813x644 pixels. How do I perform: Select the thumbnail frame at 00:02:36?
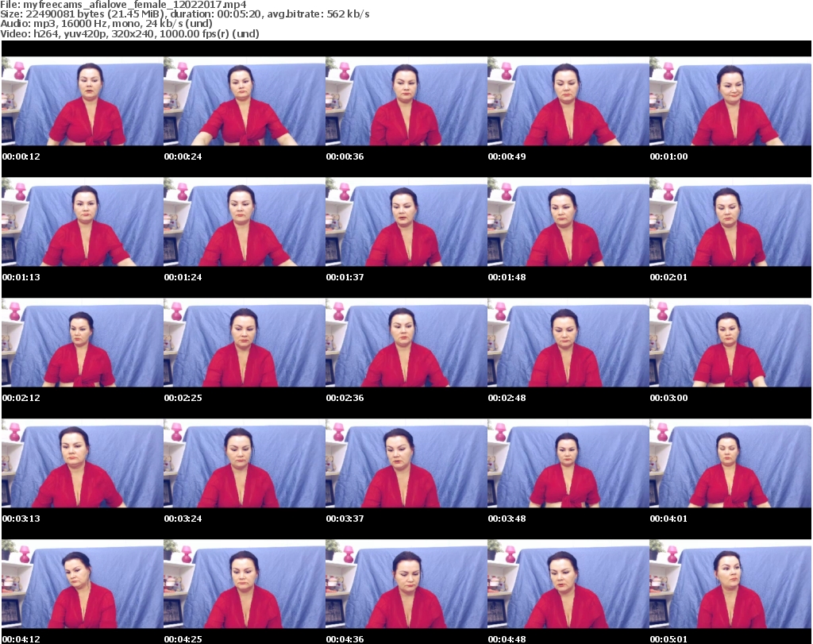pyautogui.click(x=406, y=343)
